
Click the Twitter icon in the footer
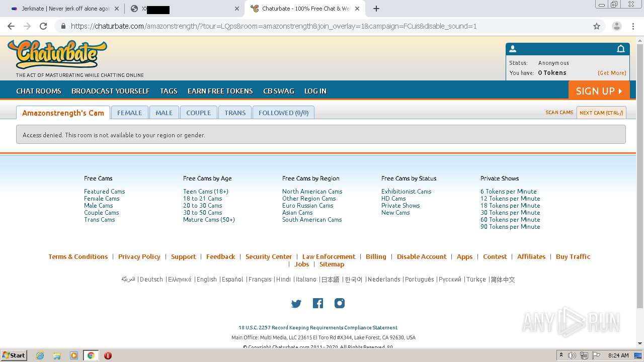click(x=296, y=303)
